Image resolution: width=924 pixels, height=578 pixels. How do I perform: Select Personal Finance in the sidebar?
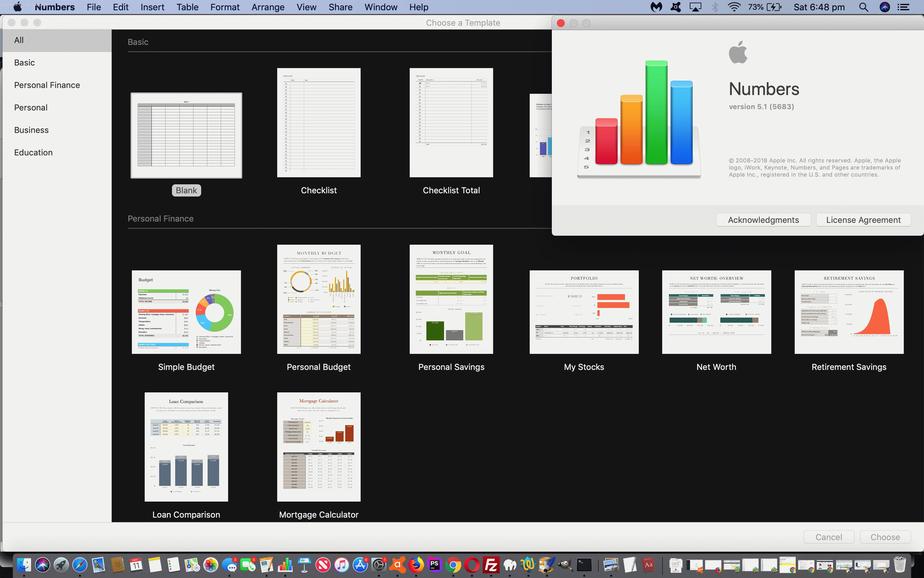point(57,85)
